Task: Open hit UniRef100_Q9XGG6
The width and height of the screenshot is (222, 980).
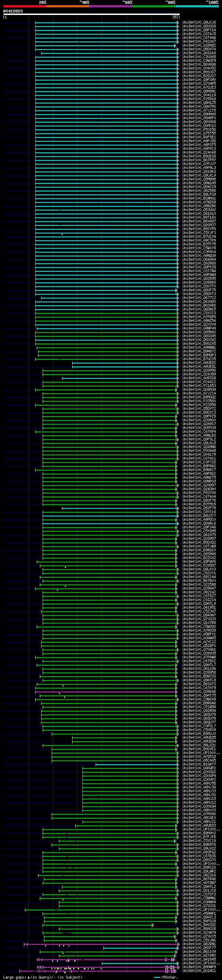Action: click(x=199, y=26)
